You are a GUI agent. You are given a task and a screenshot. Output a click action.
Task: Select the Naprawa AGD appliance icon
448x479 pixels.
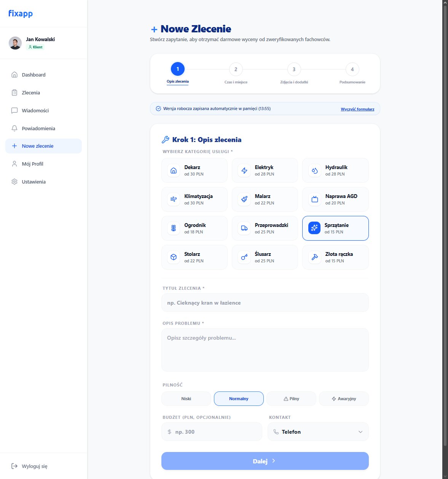315,199
